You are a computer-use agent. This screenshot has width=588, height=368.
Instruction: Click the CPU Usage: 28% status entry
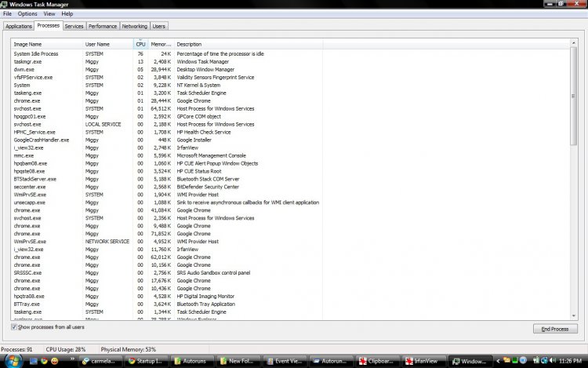pyautogui.click(x=66, y=349)
